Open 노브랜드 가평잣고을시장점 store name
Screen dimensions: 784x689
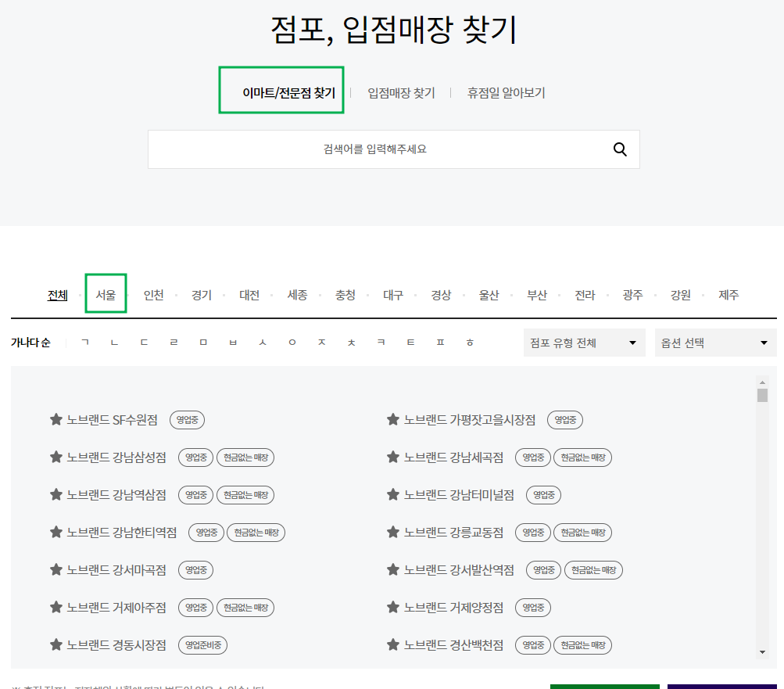(470, 419)
